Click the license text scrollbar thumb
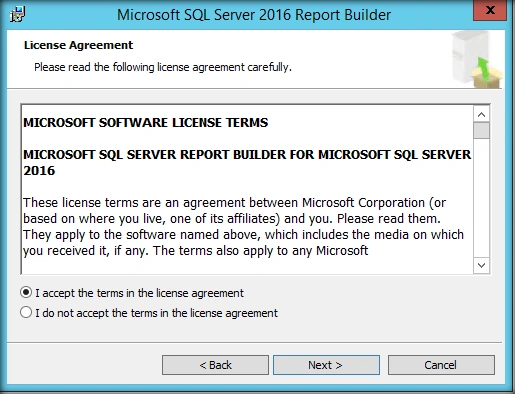515x394 pixels. click(481, 130)
